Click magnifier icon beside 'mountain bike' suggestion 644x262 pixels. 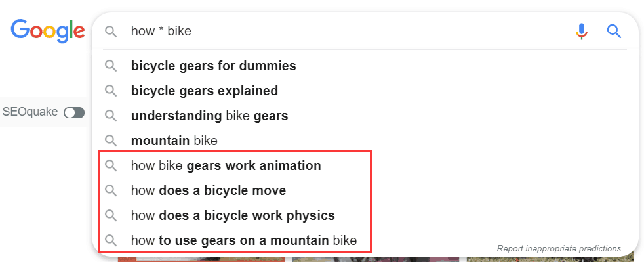pyautogui.click(x=111, y=141)
